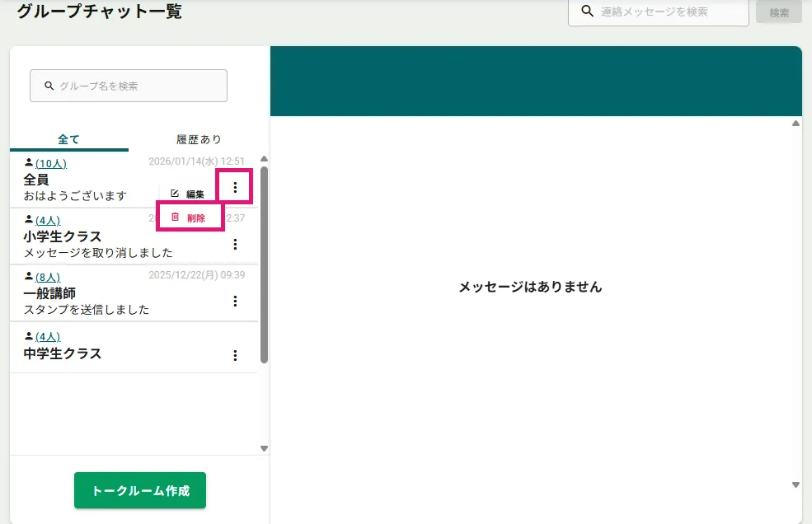Switch to the 履歴あり tab

tap(199, 139)
